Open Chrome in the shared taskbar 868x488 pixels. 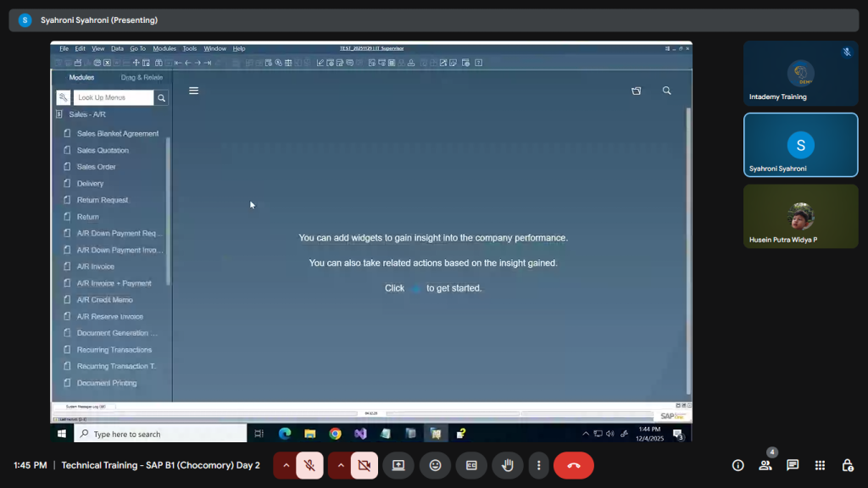335,434
